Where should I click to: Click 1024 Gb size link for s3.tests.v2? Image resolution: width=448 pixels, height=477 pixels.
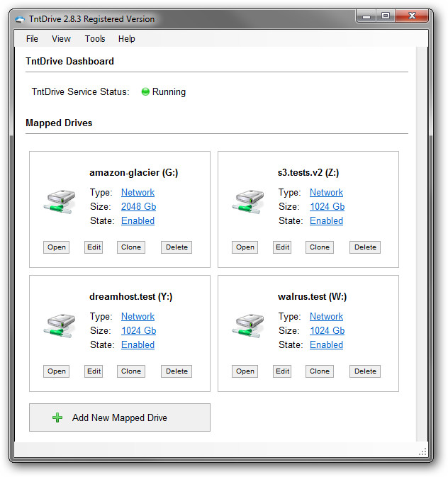point(327,206)
